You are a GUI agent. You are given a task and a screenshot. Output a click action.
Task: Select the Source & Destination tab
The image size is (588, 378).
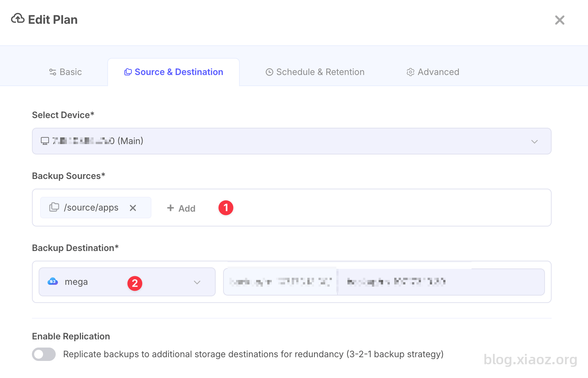173,72
